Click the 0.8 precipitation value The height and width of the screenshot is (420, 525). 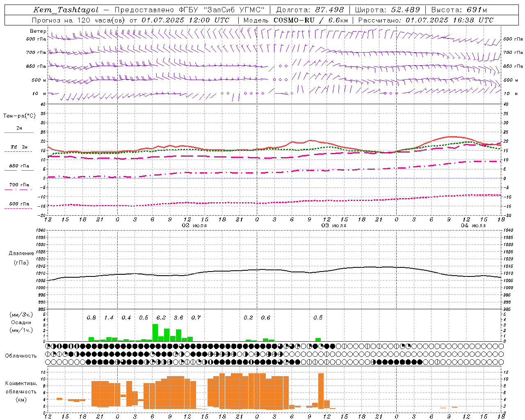click(x=91, y=317)
